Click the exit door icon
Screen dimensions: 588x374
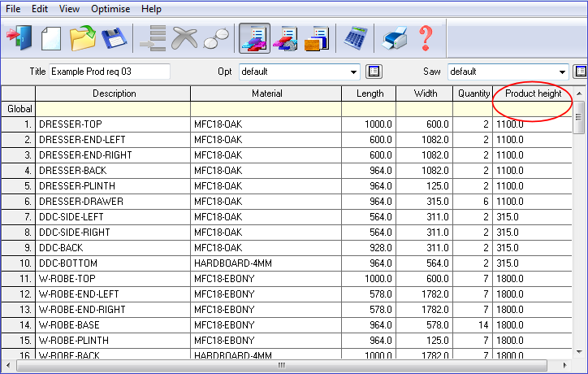(18, 37)
